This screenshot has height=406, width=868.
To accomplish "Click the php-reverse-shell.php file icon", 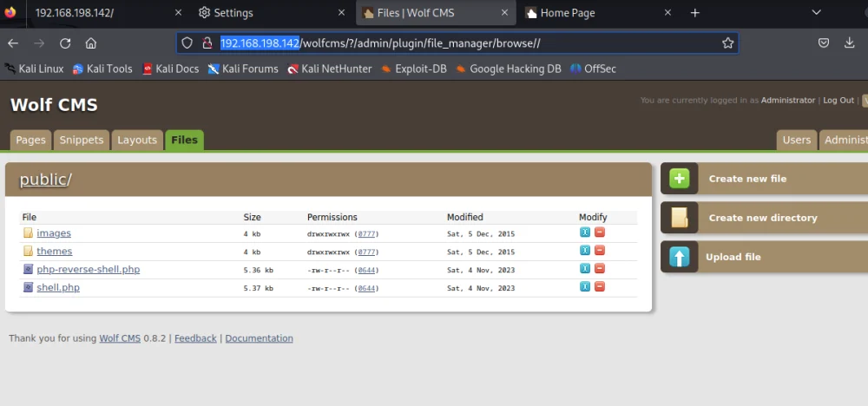I will [29, 270].
